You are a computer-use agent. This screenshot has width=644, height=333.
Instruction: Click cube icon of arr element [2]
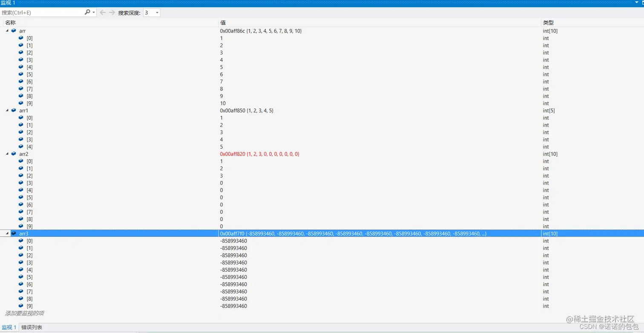pyautogui.click(x=21, y=52)
